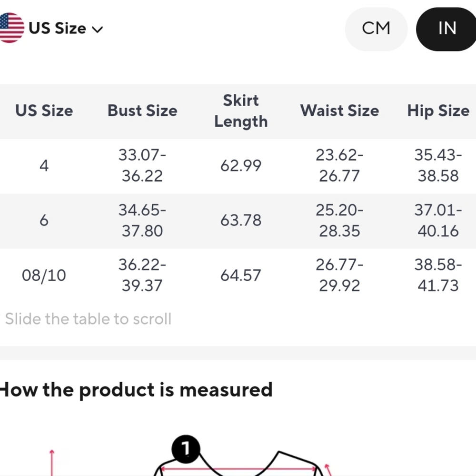Switch measurements to CM
This screenshot has width=476, height=476.
pos(376,29)
